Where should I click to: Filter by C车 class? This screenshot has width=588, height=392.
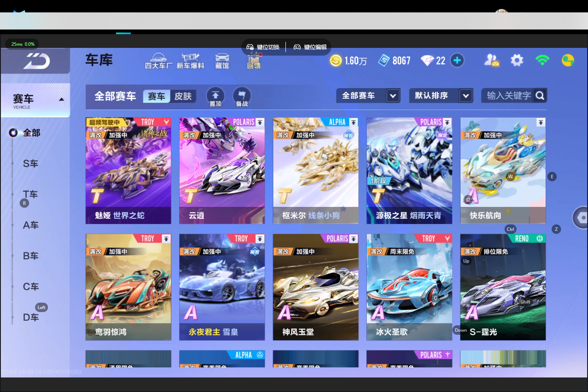[30, 286]
